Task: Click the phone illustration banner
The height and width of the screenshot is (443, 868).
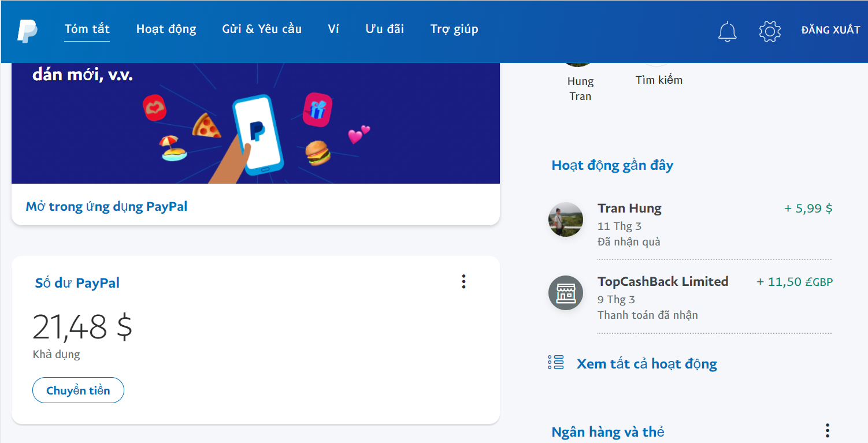Action: 255,124
